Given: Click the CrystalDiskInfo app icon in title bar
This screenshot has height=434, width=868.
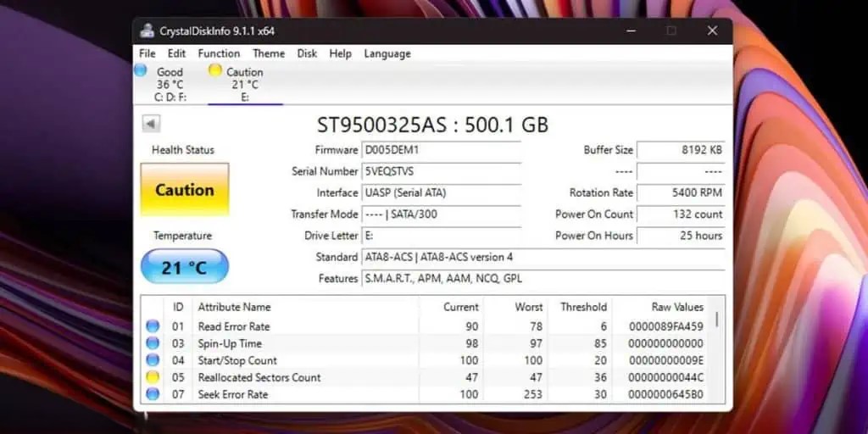Looking at the screenshot, I should [147, 31].
